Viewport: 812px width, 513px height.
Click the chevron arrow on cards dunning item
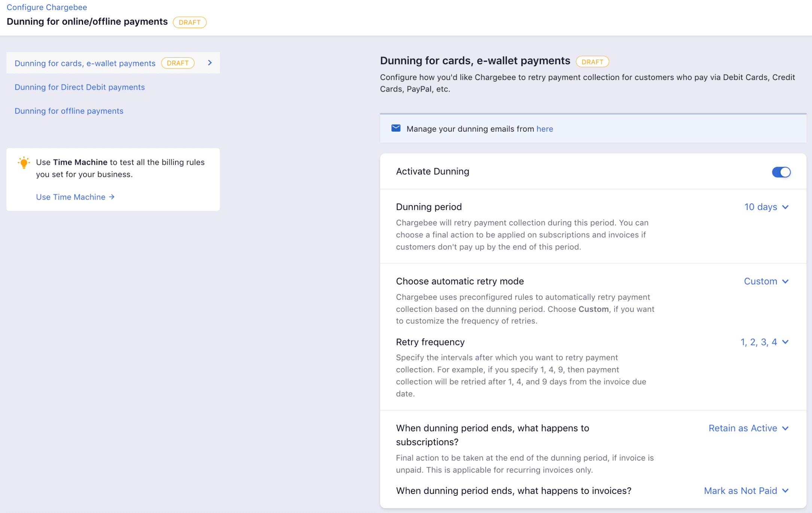pos(210,63)
